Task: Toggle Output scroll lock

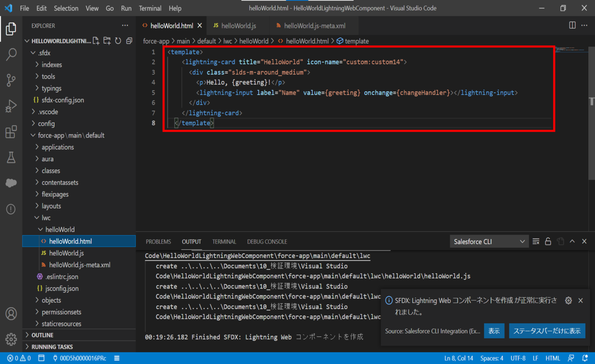Action: (x=548, y=242)
